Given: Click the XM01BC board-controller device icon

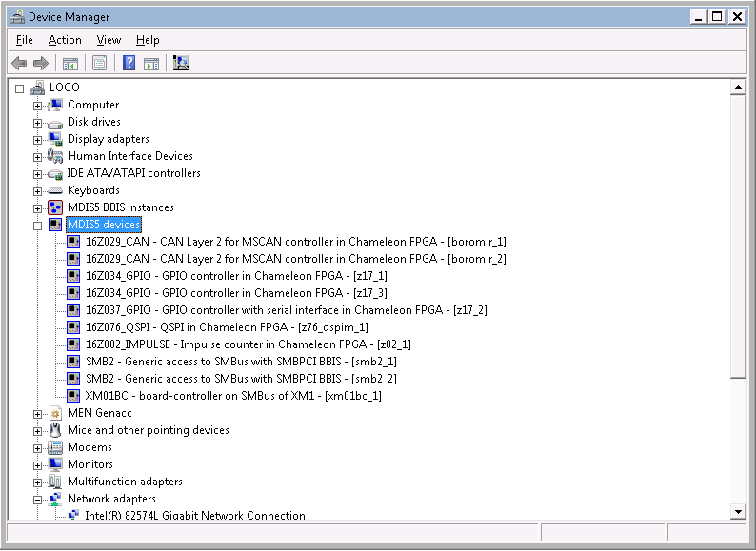Looking at the screenshot, I should [73, 396].
